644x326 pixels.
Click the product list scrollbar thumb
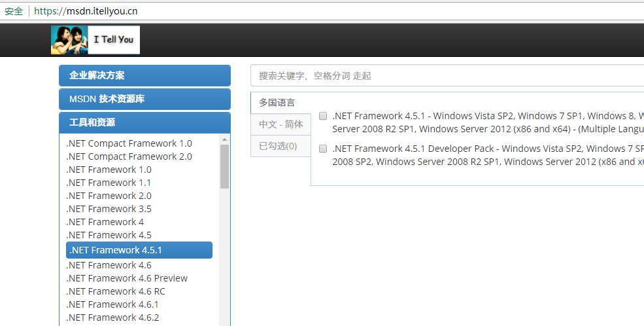[224, 166]
